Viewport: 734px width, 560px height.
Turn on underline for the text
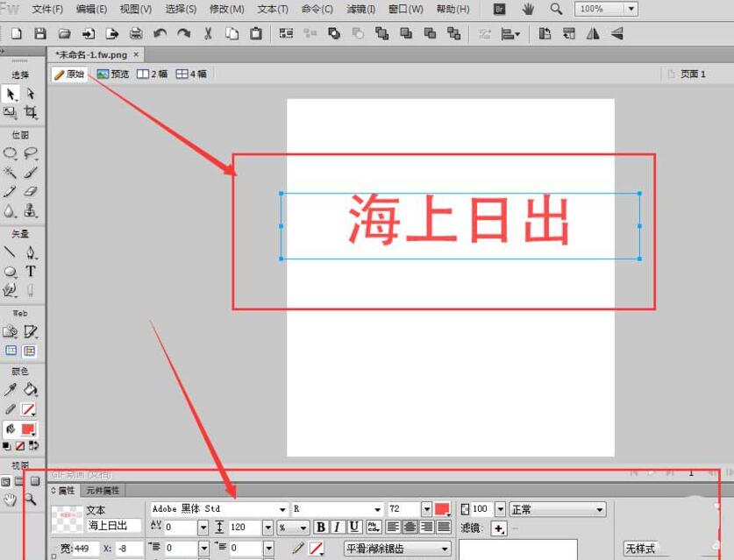point(353,527)
